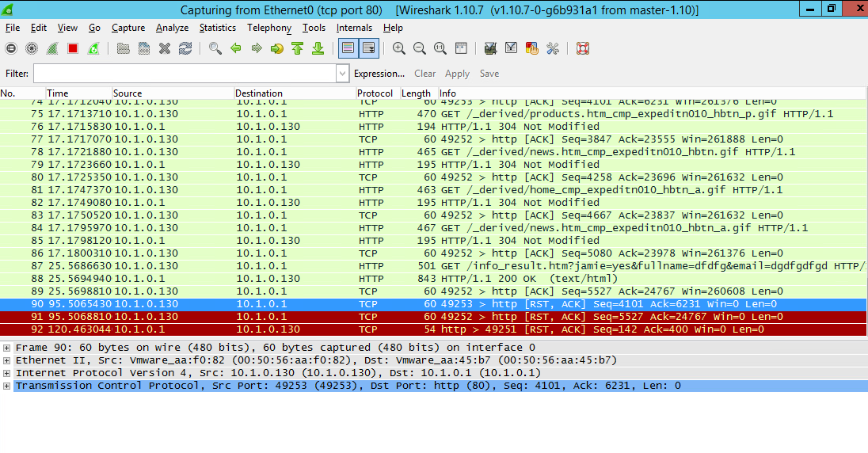Sort by the No. column header
Viewport: 868px width, 453px height.
pos(23,93)
